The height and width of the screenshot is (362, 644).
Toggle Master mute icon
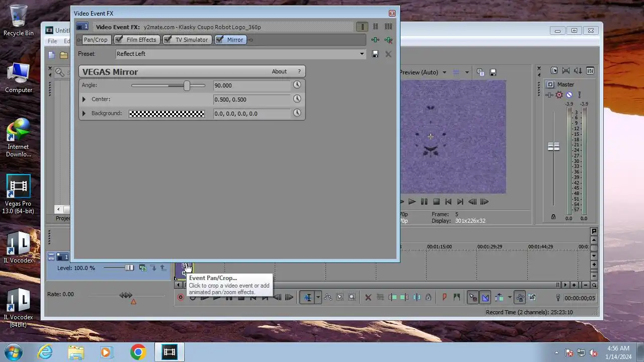tap(569, 95)
